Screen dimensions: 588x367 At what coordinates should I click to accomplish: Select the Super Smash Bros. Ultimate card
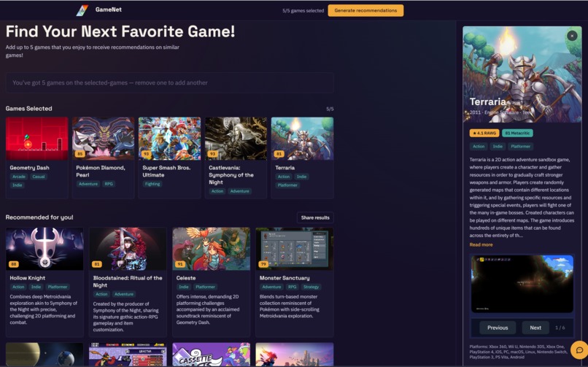[x=169, y=158]
